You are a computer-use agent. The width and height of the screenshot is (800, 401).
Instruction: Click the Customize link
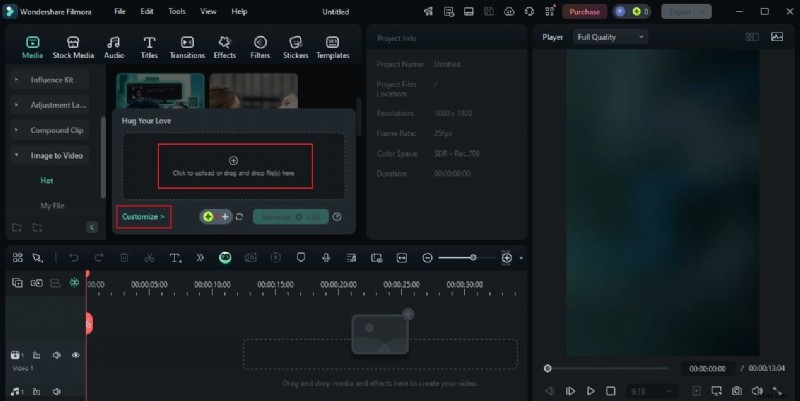point(142,216)
